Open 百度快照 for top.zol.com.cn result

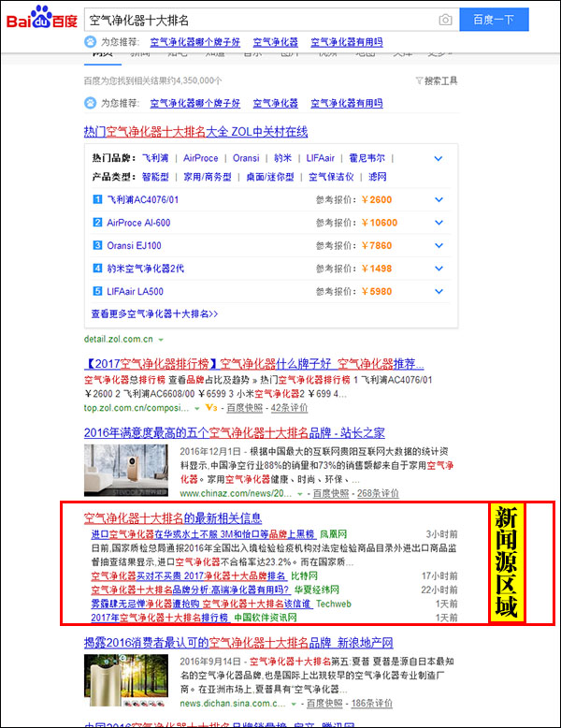point(244,408)
